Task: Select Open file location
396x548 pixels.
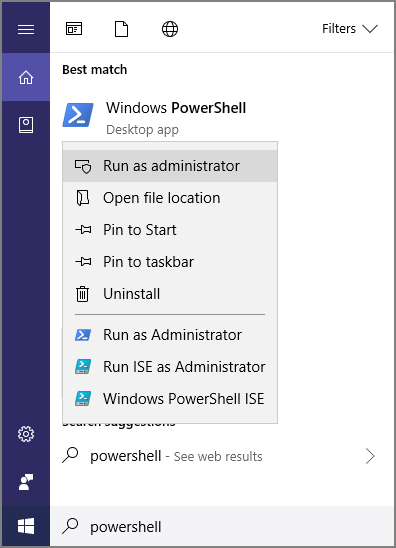Action: [170, 198]
